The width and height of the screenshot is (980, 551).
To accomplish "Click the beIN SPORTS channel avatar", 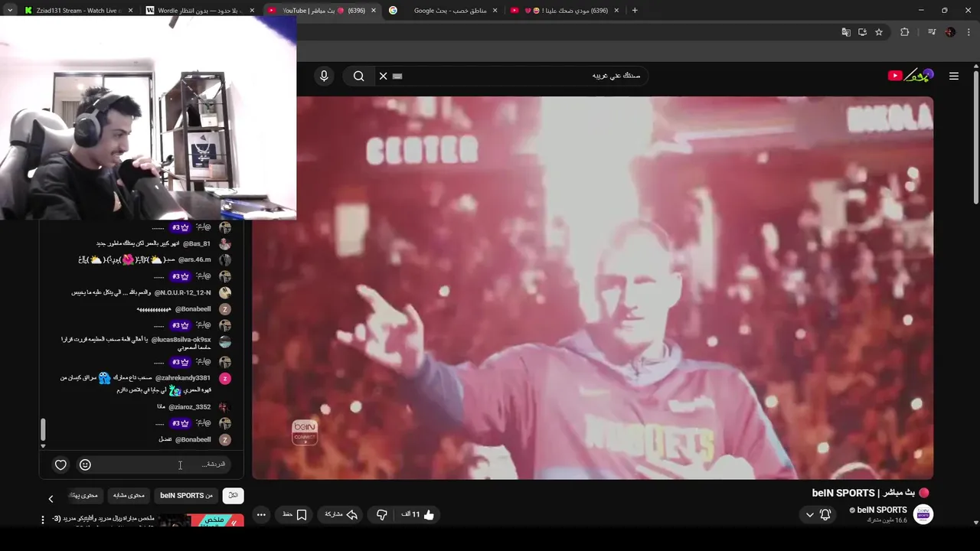I will (x=923, y=514).
